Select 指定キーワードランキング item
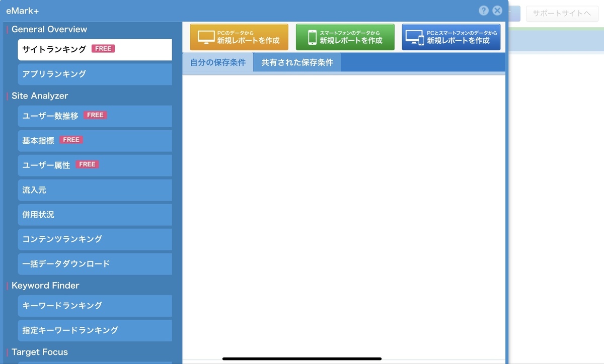 95,330
